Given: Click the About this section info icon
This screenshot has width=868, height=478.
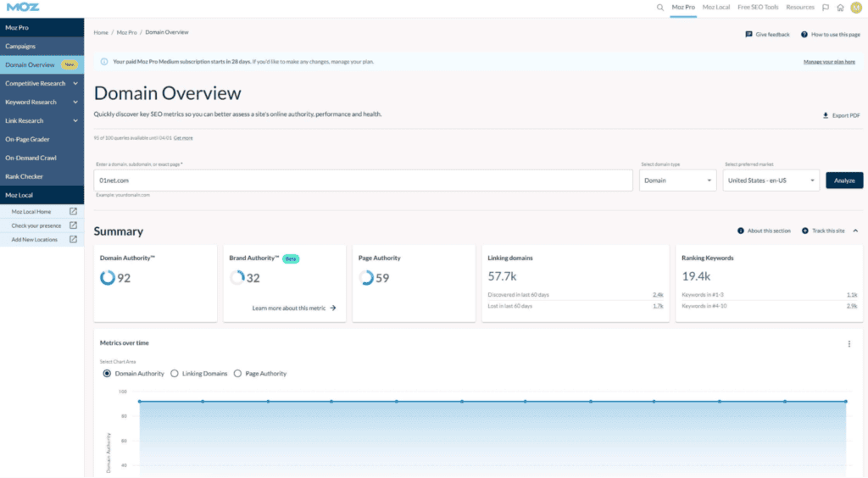Looking at the screenshot, I should point(741,231).
